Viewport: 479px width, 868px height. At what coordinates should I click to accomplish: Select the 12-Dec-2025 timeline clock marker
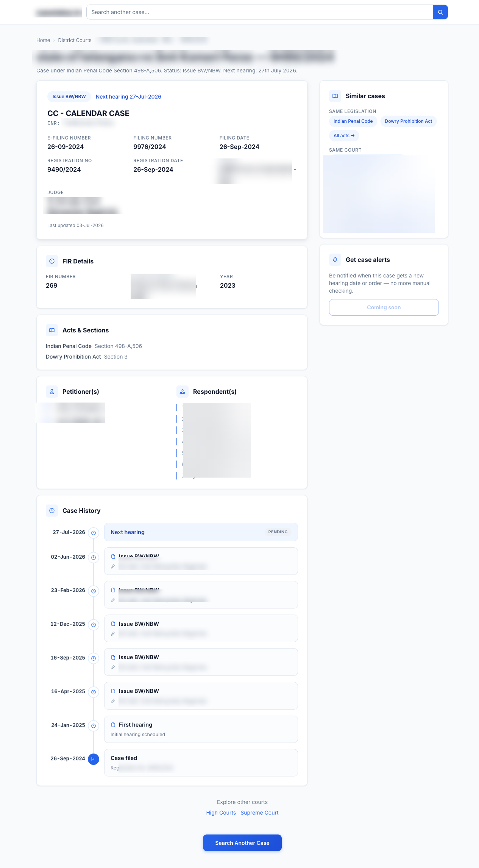(94, 625)
